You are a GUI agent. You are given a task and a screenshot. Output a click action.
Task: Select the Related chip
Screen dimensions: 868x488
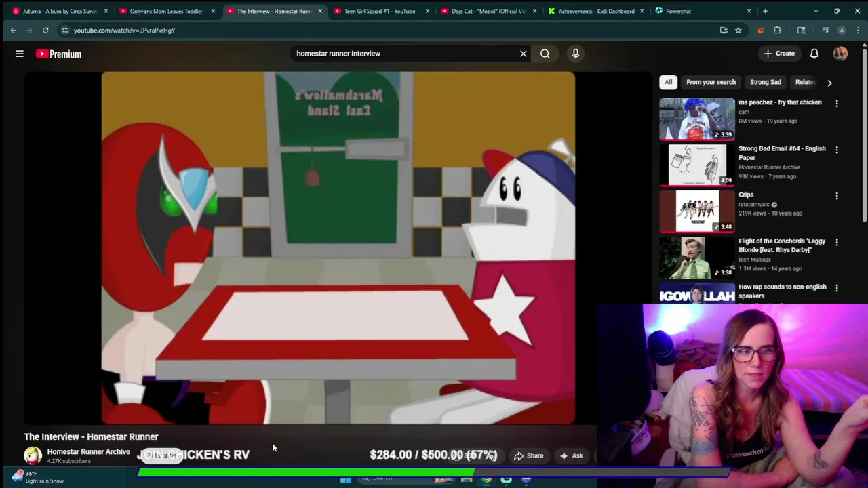point(805,82)
